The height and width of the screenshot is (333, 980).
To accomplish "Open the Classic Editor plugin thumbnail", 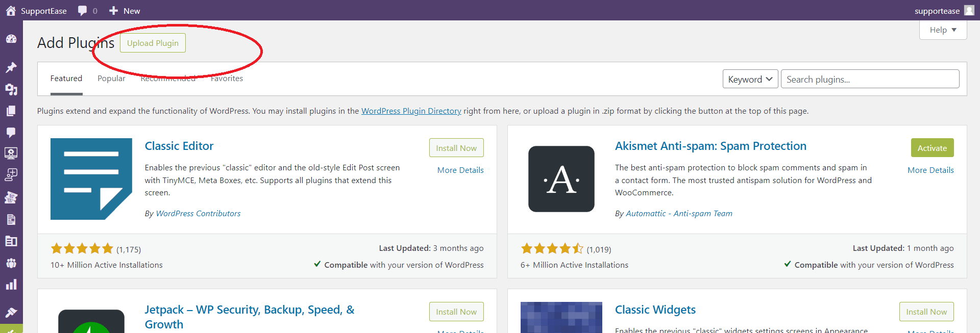I will coord(91,179).
